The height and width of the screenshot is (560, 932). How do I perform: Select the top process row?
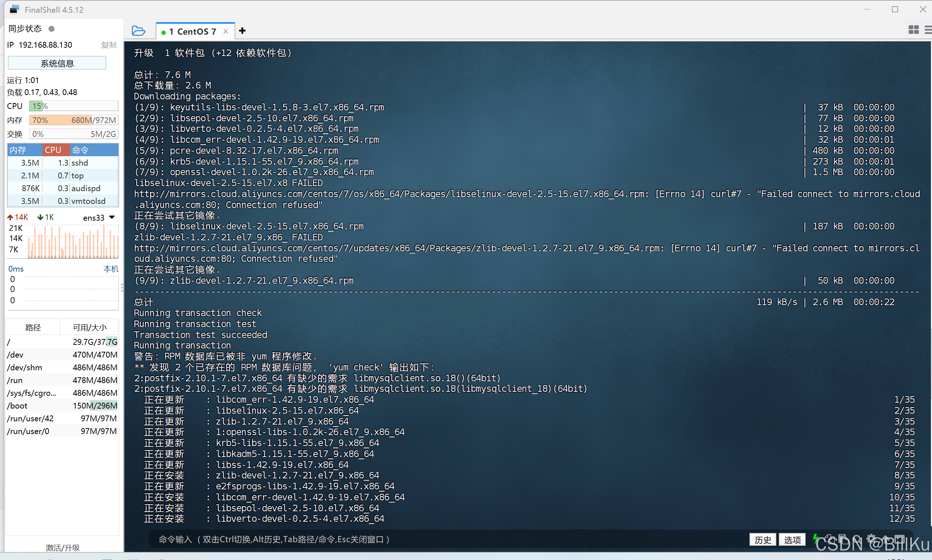(x=63, y=176)
